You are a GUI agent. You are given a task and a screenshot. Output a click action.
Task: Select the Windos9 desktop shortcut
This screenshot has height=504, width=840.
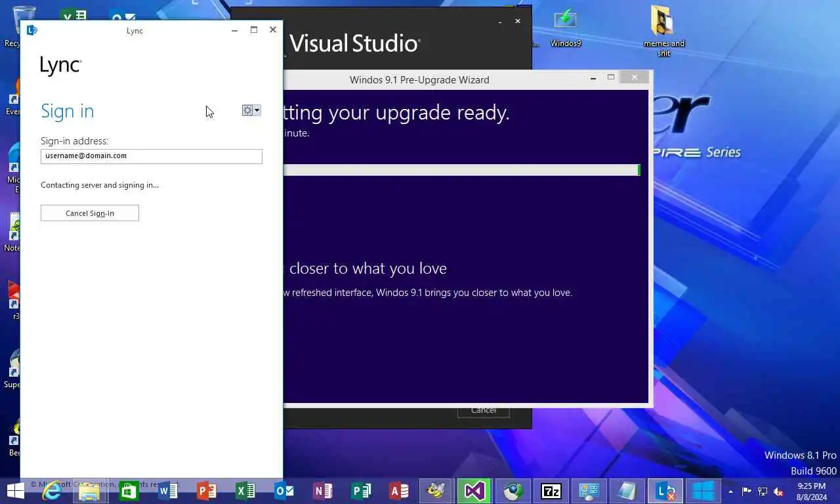(x=565, y=28)
